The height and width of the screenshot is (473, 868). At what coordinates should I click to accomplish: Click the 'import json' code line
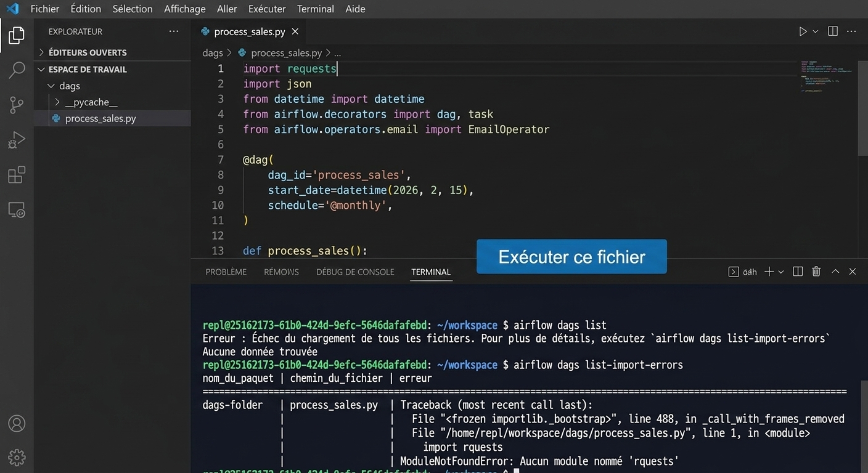coord(277,84)
